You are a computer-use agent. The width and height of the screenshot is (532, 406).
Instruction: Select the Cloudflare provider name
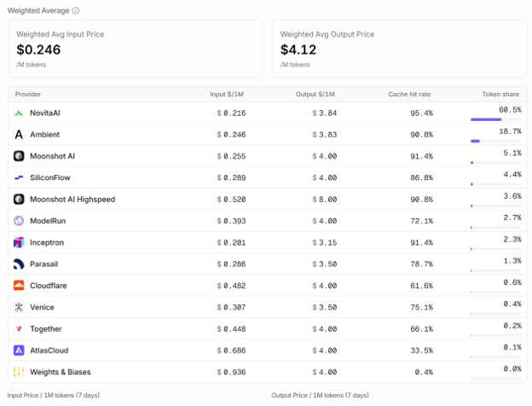pos(49,286)
